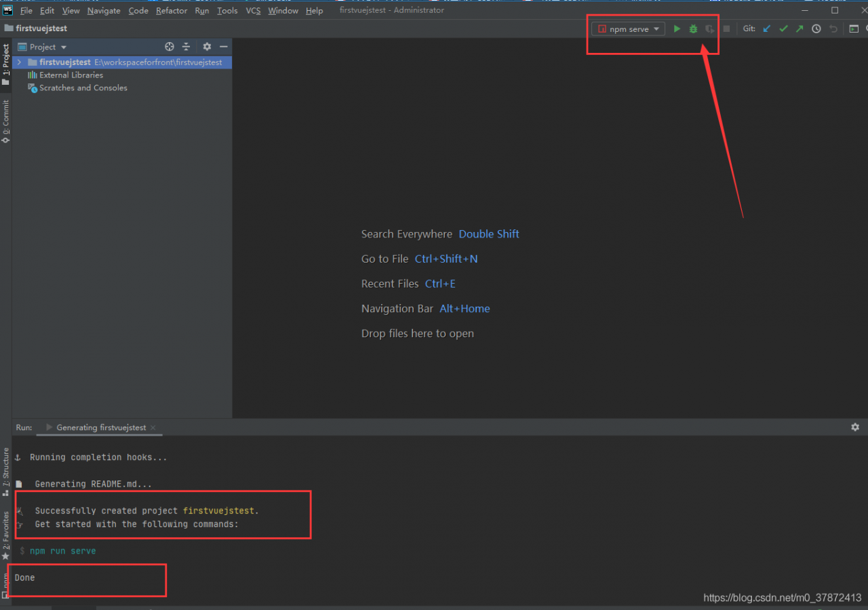This screenshot has height=610, width=868.
Task: Push commits with the green Git arrow
Action: click(x=800, y=29)
